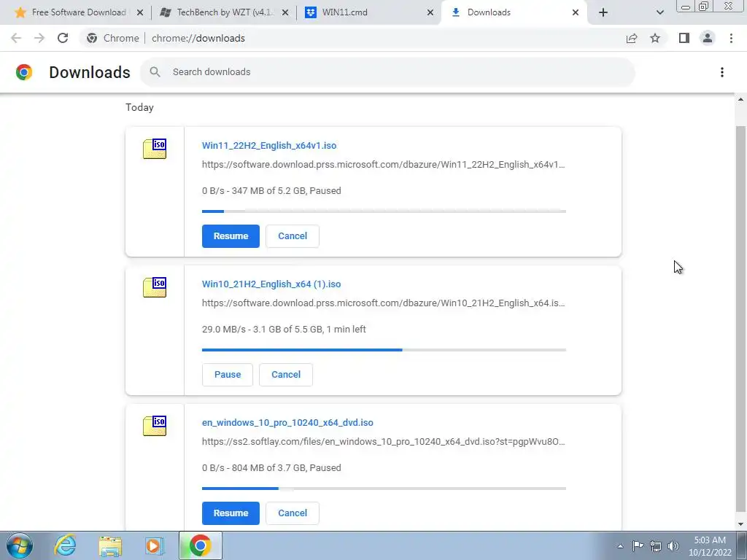The width and height of the screenshot is (747, 560).
Task: Show hidden tray icons arrow
Action: pyautogui.click(x=620, y=546)
